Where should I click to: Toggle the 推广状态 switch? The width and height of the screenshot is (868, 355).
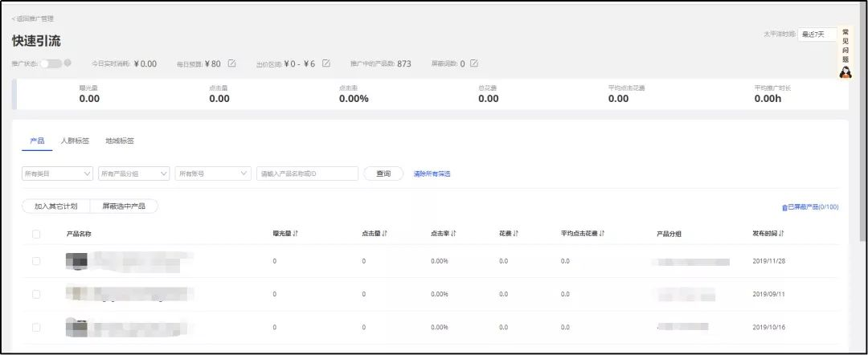(51, 63)
